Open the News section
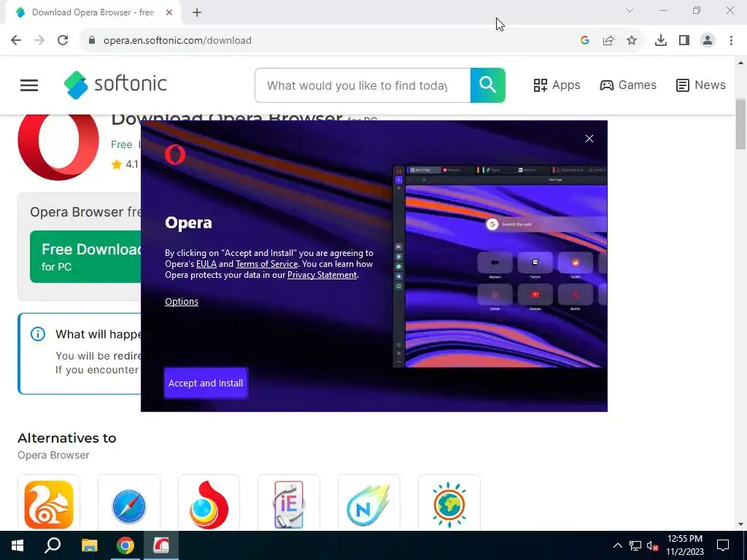This screenshot has height=560, width=747. [701, 85]
